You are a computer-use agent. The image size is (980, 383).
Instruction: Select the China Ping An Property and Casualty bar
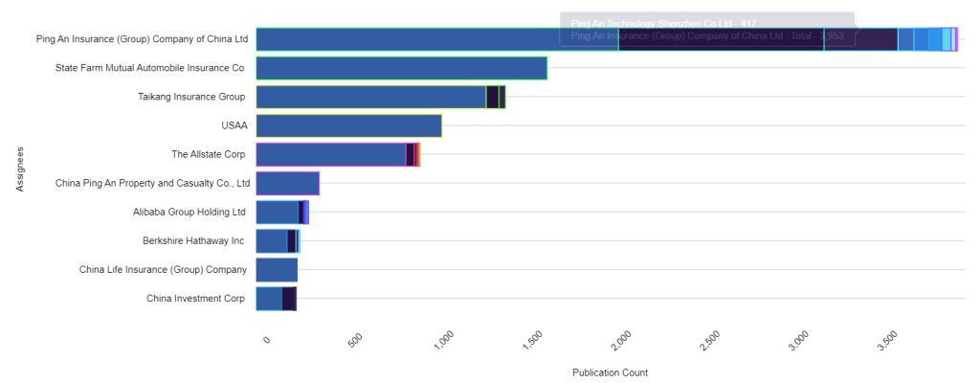click(x=287, y=184)
